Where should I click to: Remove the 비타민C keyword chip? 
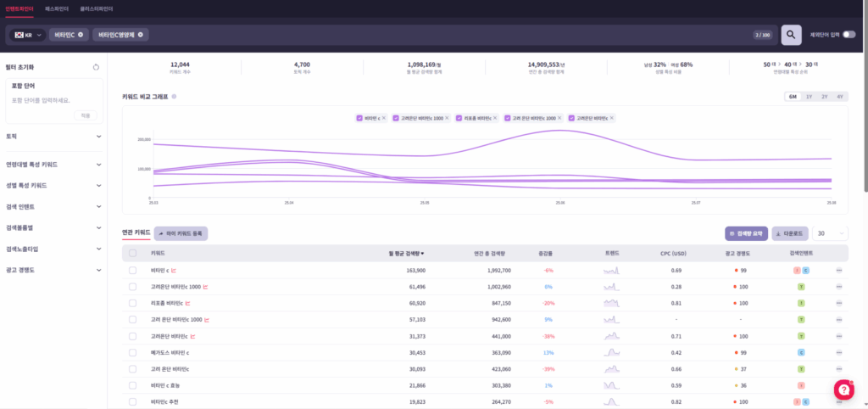(x=81, y=35)
